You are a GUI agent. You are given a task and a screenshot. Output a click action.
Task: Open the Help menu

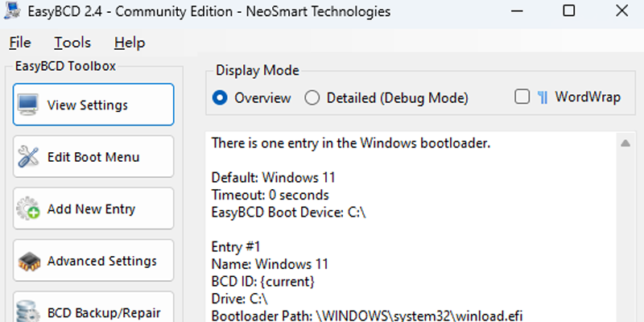click(130, 43)
